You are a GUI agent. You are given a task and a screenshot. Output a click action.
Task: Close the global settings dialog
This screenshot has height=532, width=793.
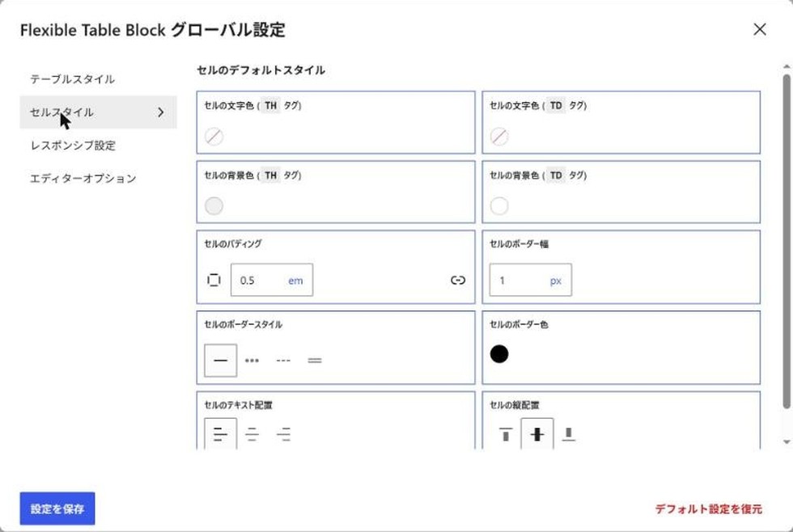coord(760,29)
